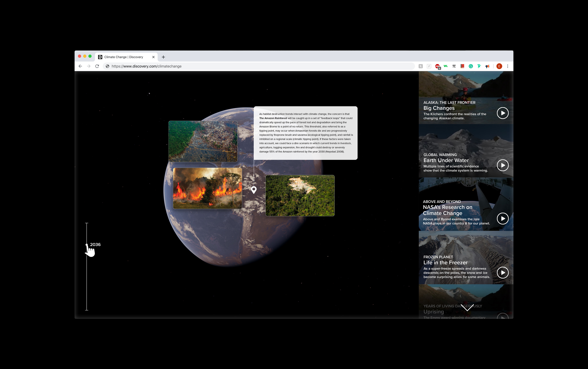Image resolution: width=588 pixels, height=369 pixels.
Task: Open the NASA's Research on Climate Change title
Action: 447,210
